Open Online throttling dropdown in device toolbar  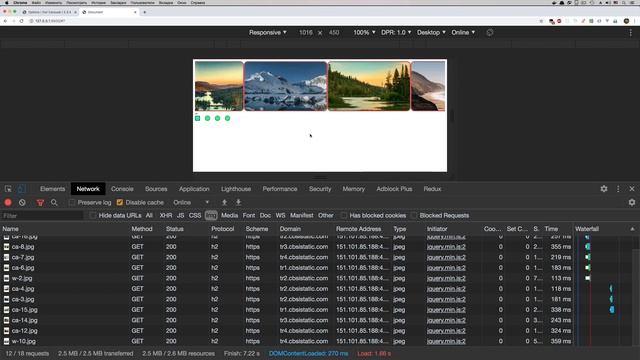(x=463, y=33)
